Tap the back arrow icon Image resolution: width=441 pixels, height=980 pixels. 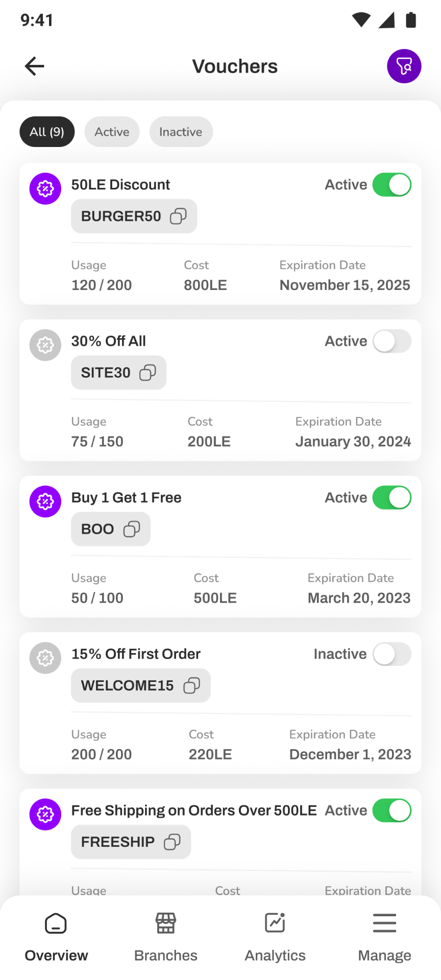pos(35,66)
